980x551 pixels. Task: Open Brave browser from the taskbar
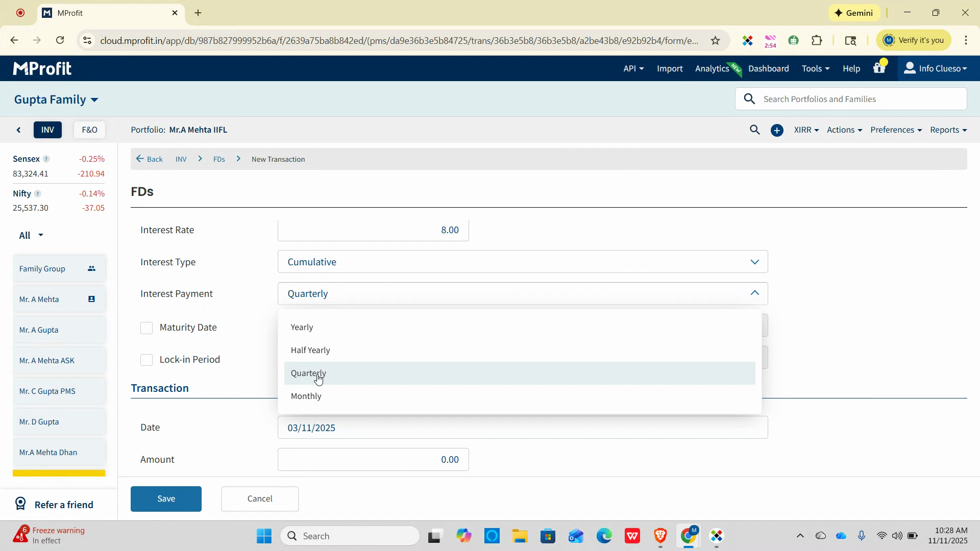660,536
